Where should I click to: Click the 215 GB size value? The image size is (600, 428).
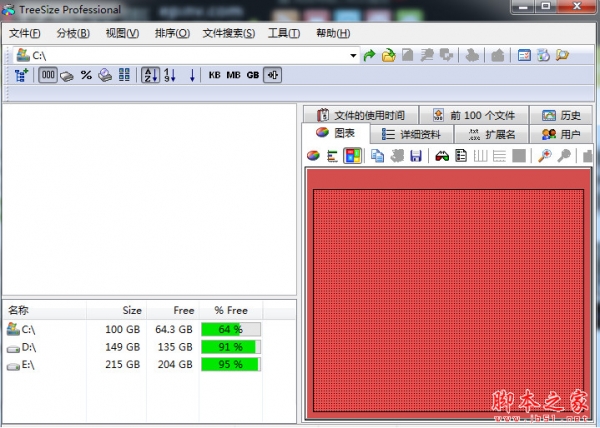123,365
